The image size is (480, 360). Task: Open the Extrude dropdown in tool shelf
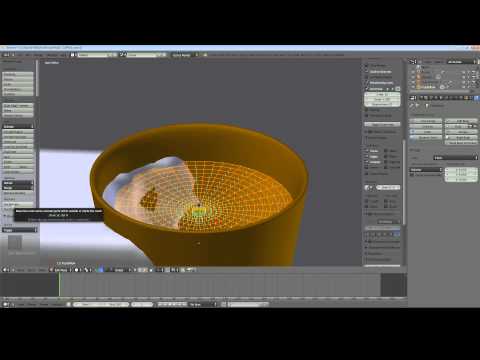tap(18, 126)
